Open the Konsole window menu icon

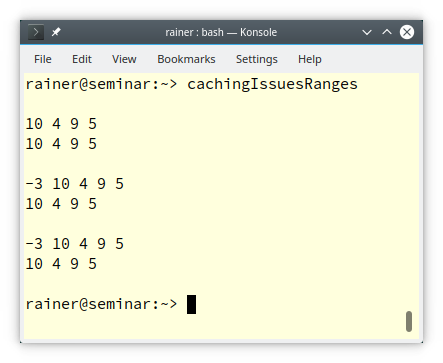(36, 32)
